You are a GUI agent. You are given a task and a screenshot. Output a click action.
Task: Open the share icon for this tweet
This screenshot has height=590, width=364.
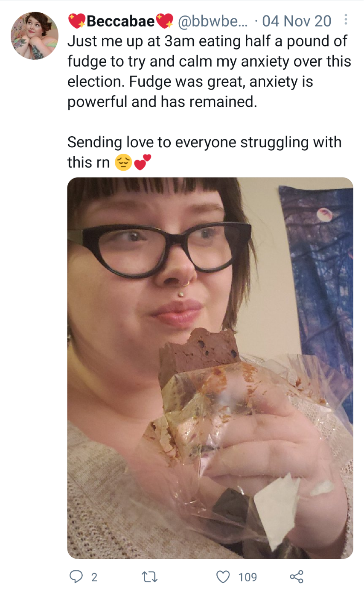[x=297, y=577]
